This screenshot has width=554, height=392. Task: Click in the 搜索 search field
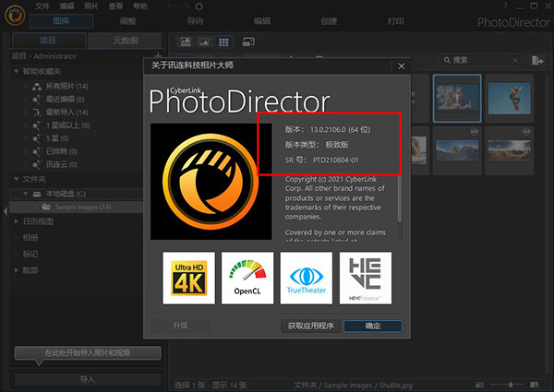click(480, 60)
